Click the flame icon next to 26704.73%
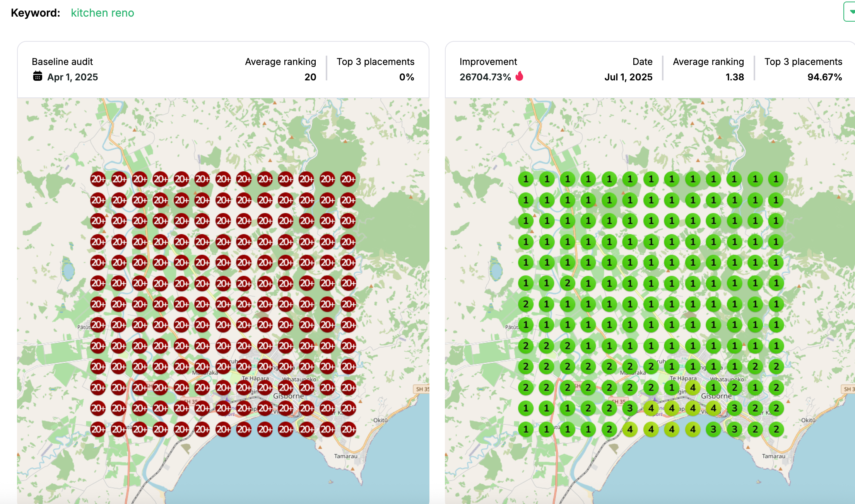The image size is (855, 504). coord(520,76)
